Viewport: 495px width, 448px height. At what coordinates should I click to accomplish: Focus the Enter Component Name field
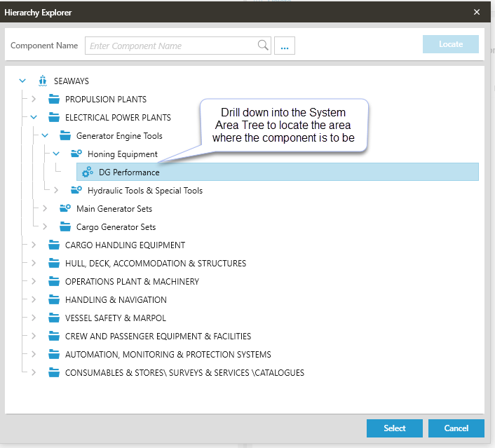[172, 46]
